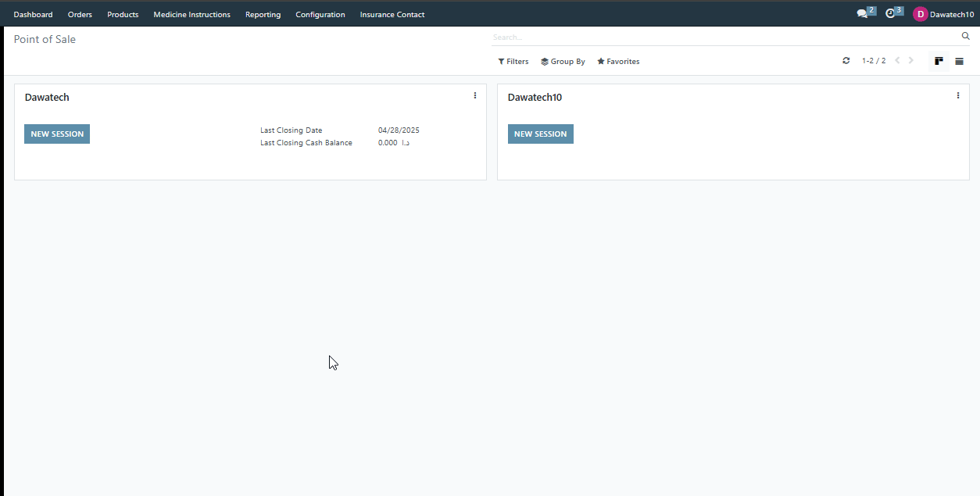980x496 pixels.
Task: Click the Point of Sale breadcrumb title
Action: [45, 39]
